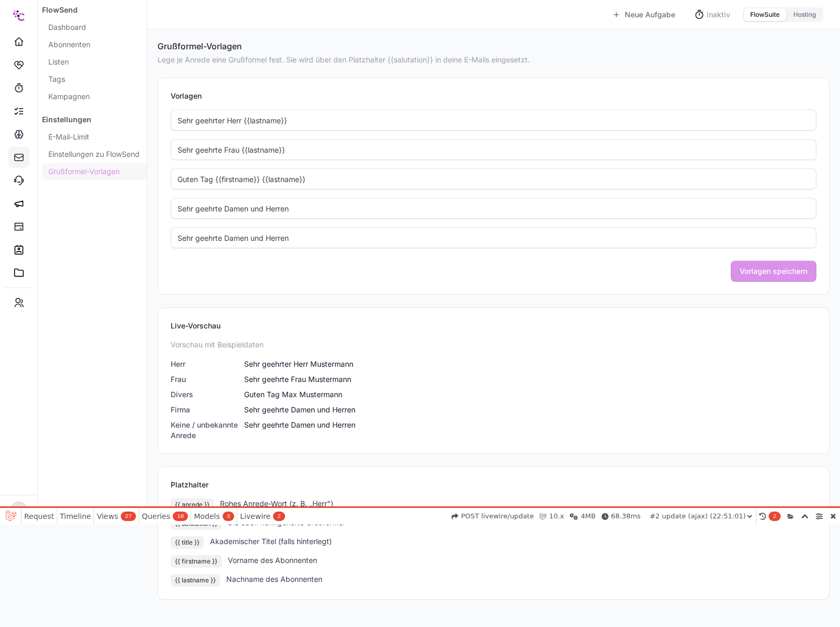Viewport: 840px width, 627px height.
Task: Click the stopwatch icon in left rail
Action: pos(19,88)
